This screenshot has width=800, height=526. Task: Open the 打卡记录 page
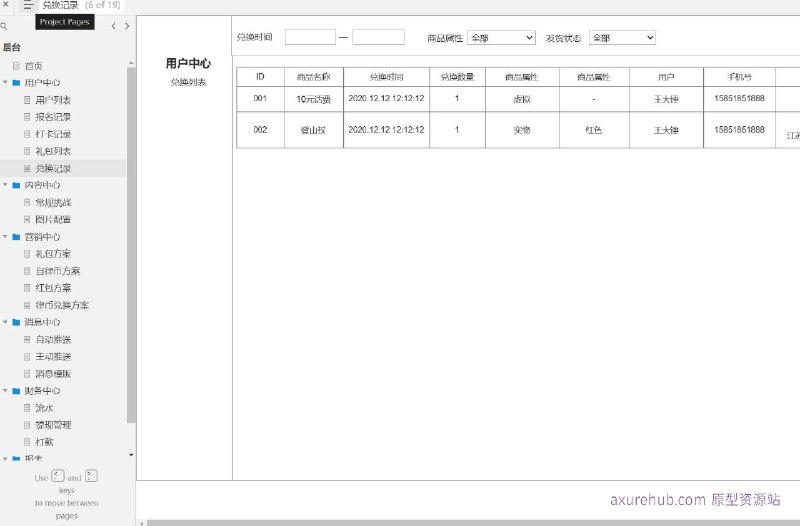point(53,134)
